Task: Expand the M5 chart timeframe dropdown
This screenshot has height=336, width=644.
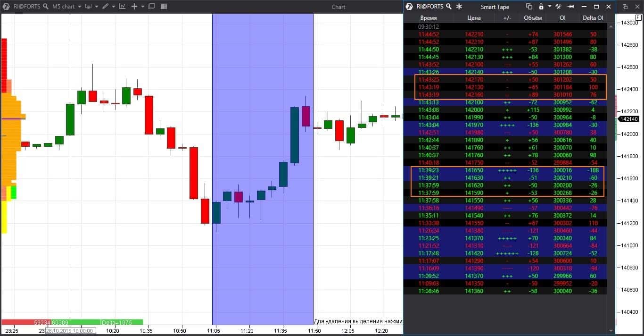Action: pyautogui.click(x=79, y=7)
